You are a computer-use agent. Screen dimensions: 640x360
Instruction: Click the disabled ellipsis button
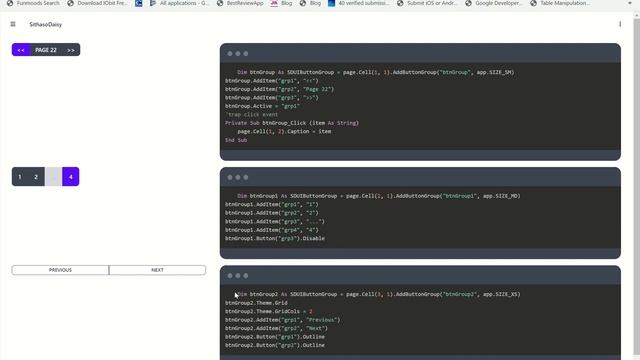53,177
